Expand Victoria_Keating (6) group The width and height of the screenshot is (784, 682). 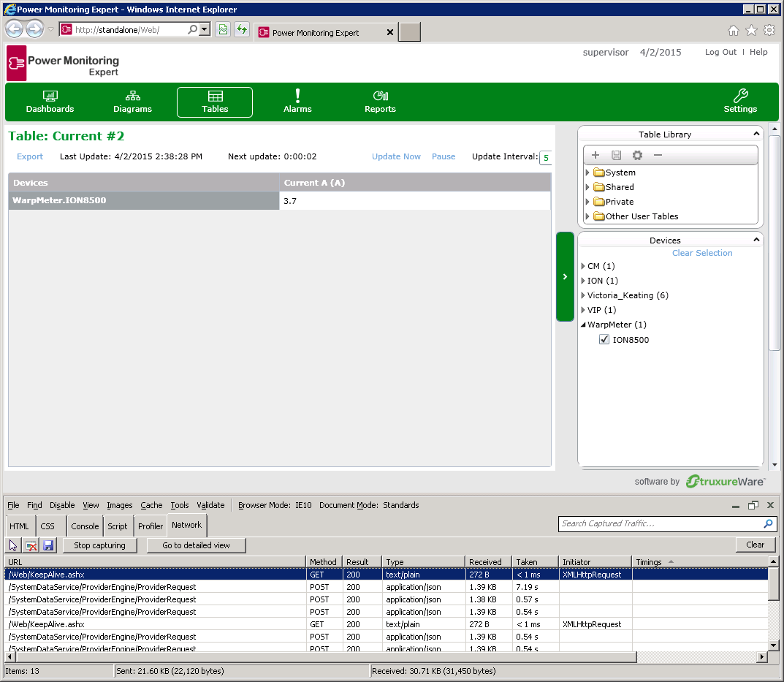pos(583,295)
